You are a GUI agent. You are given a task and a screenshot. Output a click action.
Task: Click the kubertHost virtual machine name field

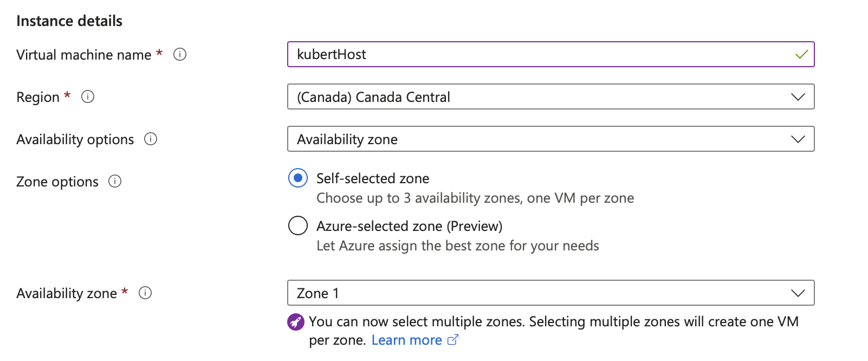[x=542, y=54]
